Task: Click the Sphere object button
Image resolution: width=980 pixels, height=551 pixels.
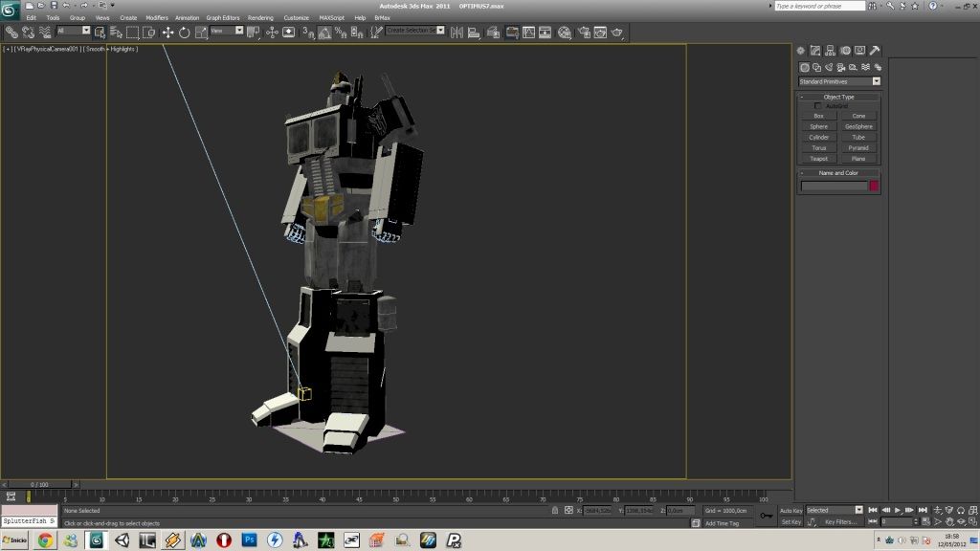Action: click(819, 126)
